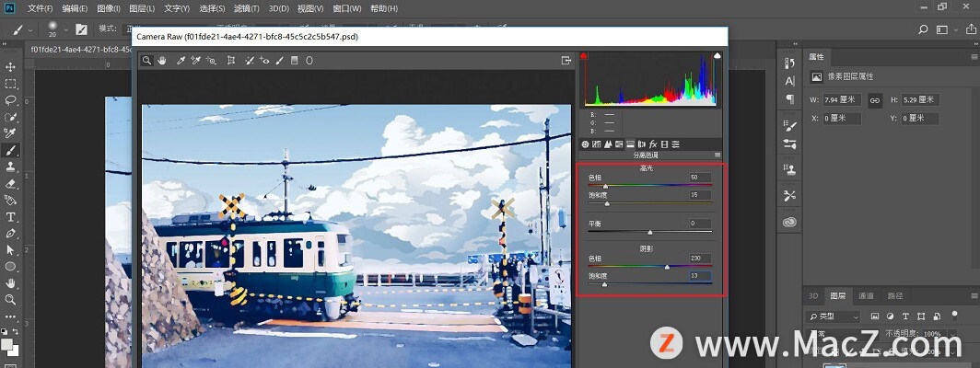
Task: Select the Pen tool in toolbox
Action: tap(11, 233)
